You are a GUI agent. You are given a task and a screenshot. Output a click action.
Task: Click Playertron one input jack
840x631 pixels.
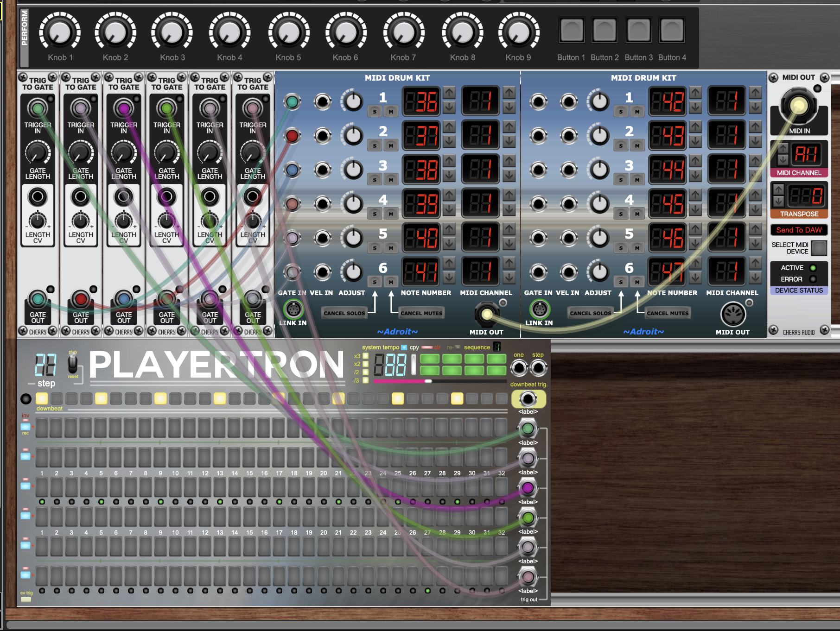[519, 368]
